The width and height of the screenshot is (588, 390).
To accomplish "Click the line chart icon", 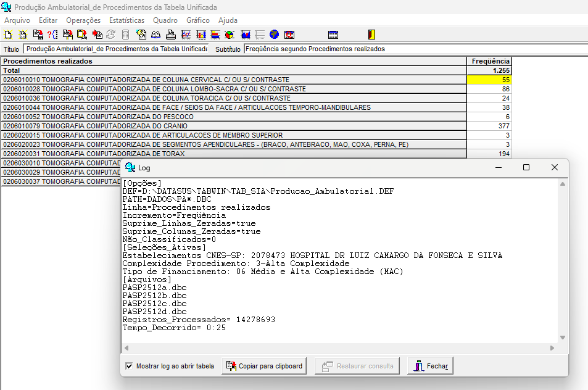I will pos(186,35).
